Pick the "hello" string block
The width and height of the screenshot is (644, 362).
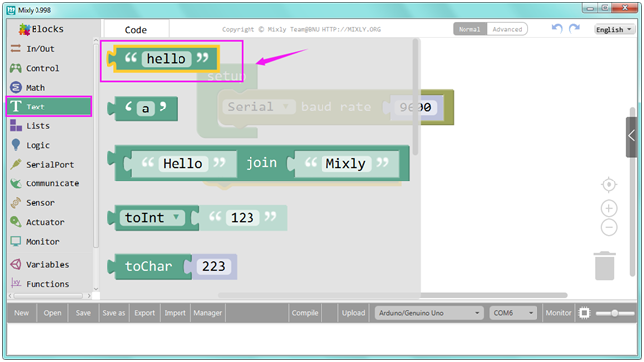pyautogui.click(x=164, y=59)
